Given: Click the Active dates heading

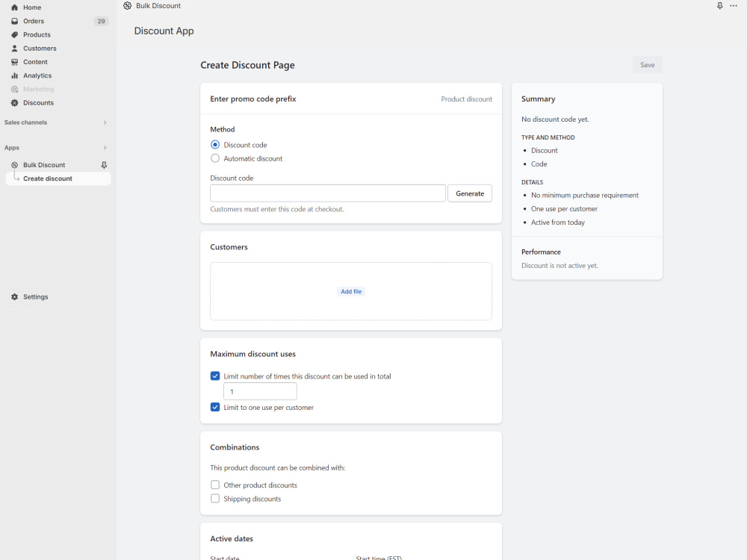Looking at the screenshot, I should [x=232, y=538].
